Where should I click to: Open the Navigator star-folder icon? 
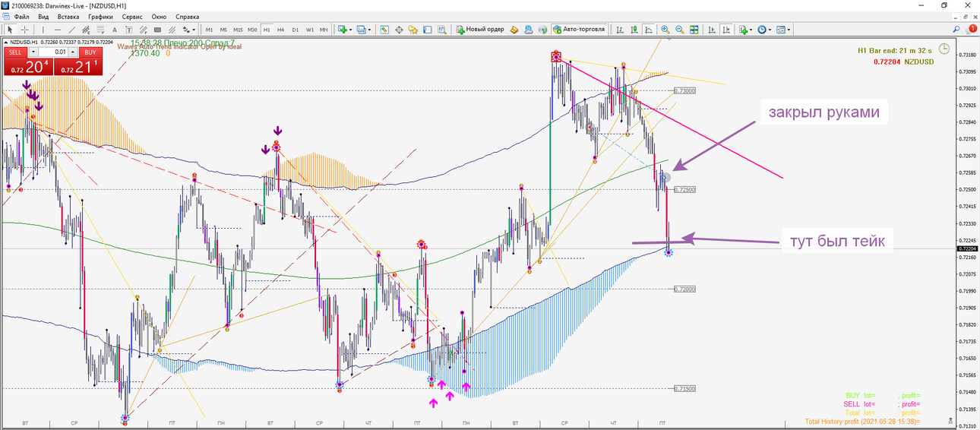tap(413, 30)
